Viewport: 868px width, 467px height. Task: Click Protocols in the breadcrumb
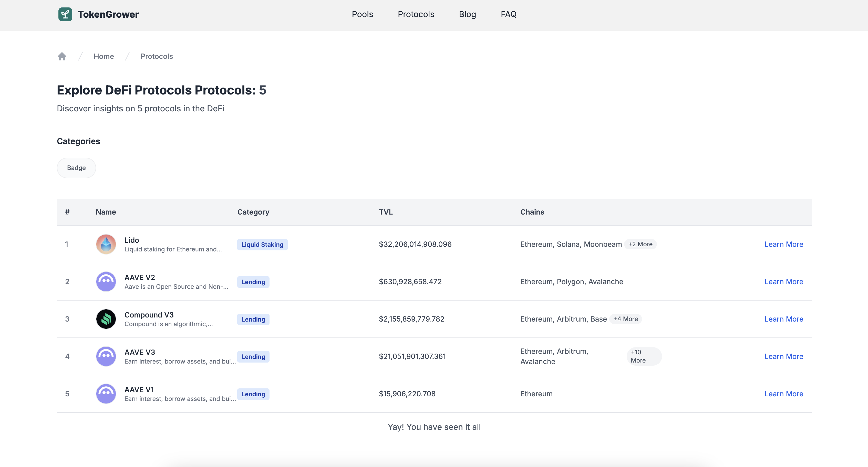tap(157, 56)
